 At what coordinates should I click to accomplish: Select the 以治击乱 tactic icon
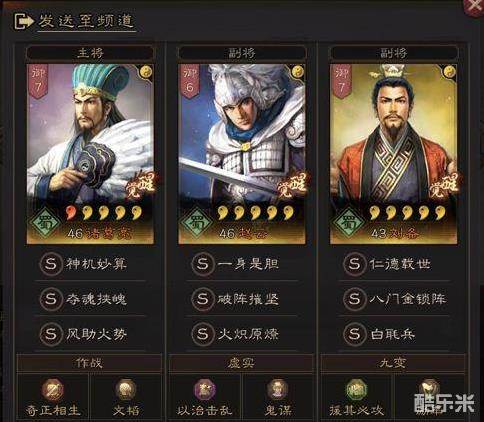205,389
